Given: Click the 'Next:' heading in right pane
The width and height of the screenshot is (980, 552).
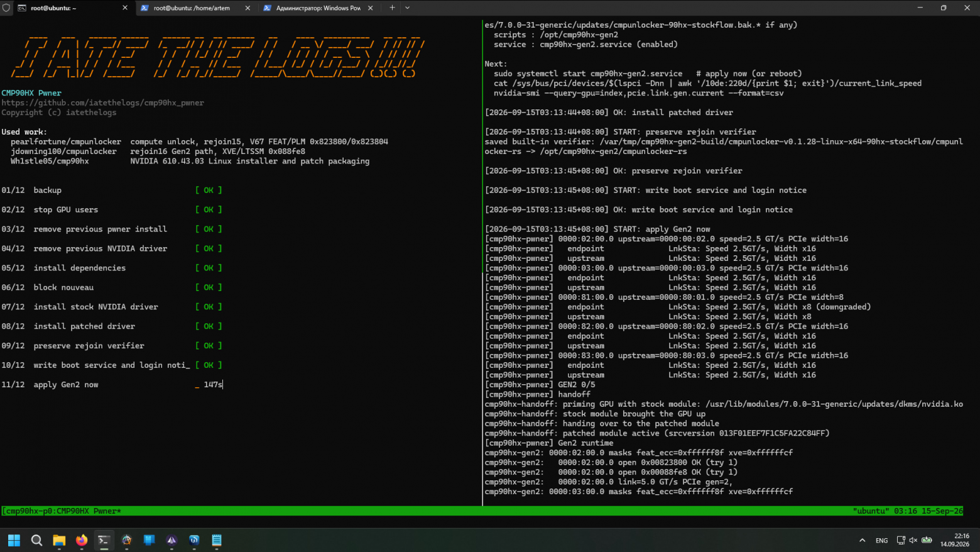Looking at the screenshot, I should coord(496,64).
